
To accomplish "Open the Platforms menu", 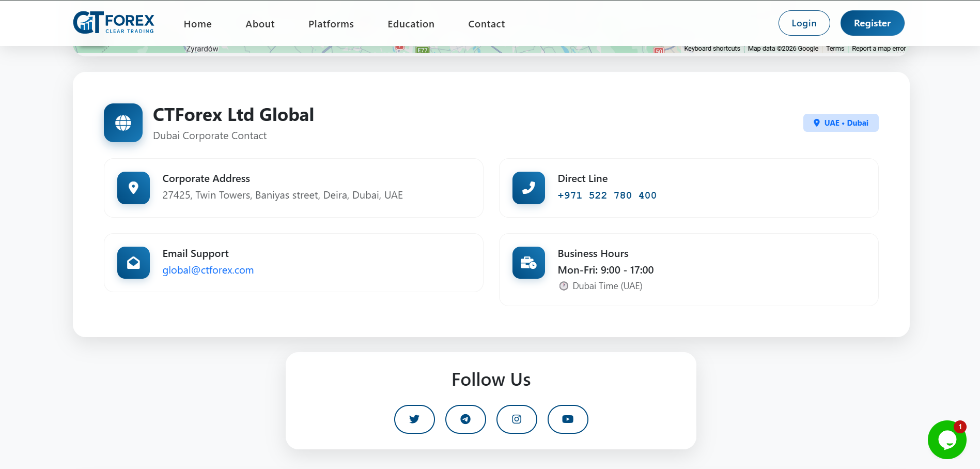I will (x=331, y=24).
